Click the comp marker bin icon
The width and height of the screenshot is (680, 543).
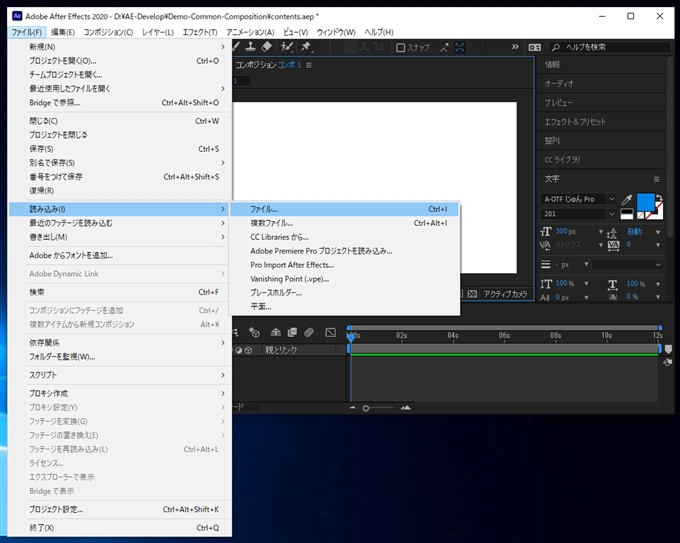[668, 349]
